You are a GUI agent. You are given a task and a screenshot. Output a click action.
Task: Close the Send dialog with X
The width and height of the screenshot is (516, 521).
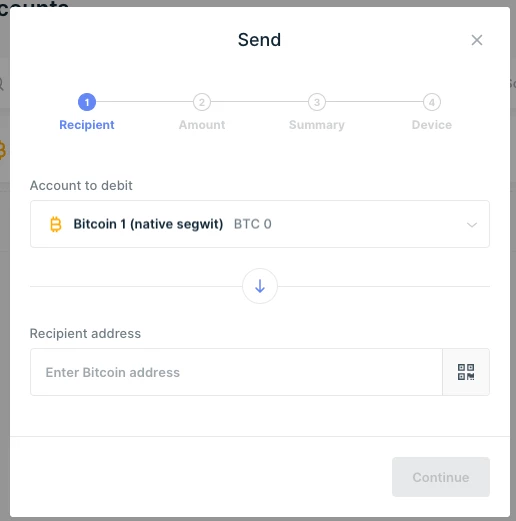[x=477, y=40]
